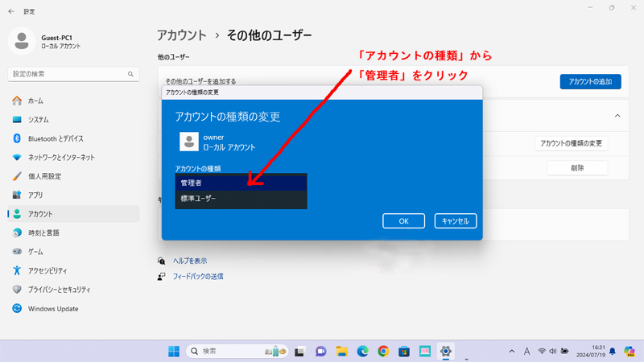Open ネットワークとインターネット settings
Screen dimensions: 644x362
pos(60,158)
